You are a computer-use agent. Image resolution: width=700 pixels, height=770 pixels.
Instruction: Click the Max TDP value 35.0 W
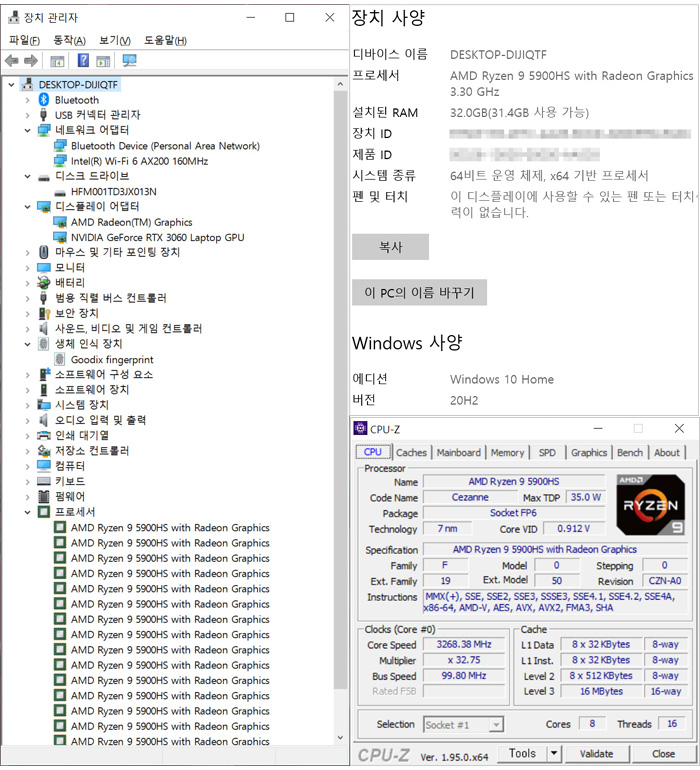click(586, 497)
